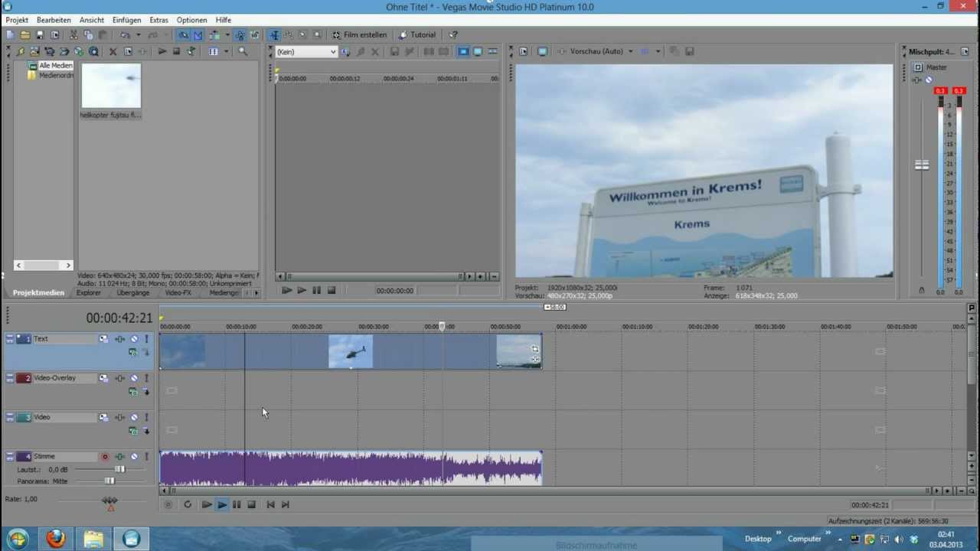The image size is (980, 551).
Task: Mute the Video track
Action: (134, 417)
